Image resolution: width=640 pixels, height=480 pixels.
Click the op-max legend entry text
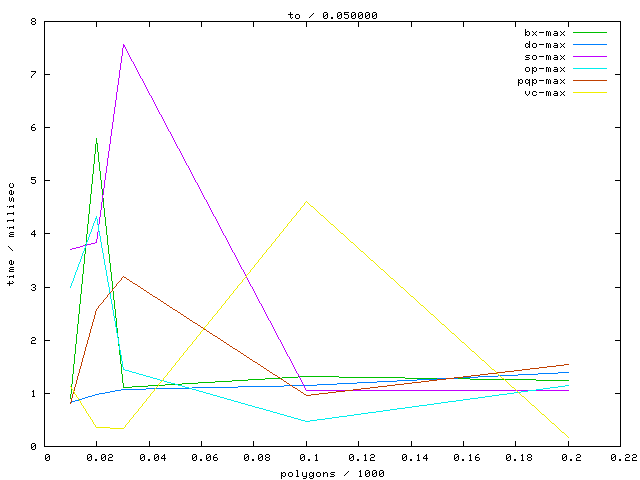pyautogui.click(x=545, y=69)
